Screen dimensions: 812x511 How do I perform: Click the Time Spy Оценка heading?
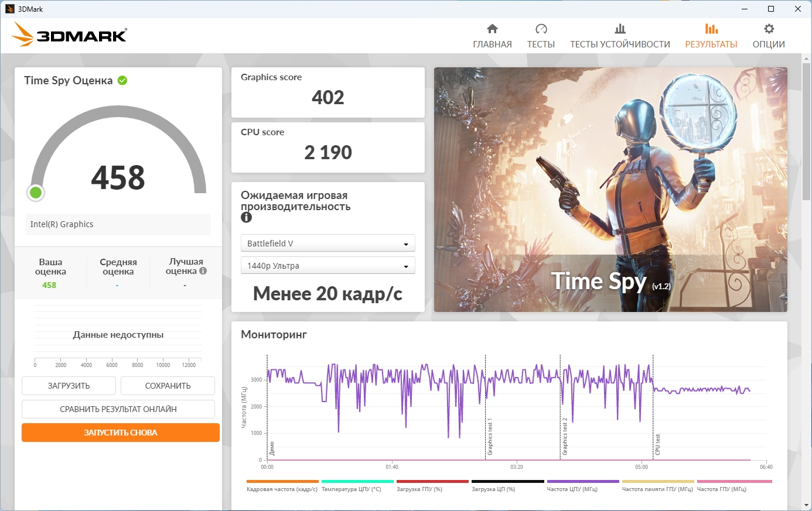click(x=69, y=81)
